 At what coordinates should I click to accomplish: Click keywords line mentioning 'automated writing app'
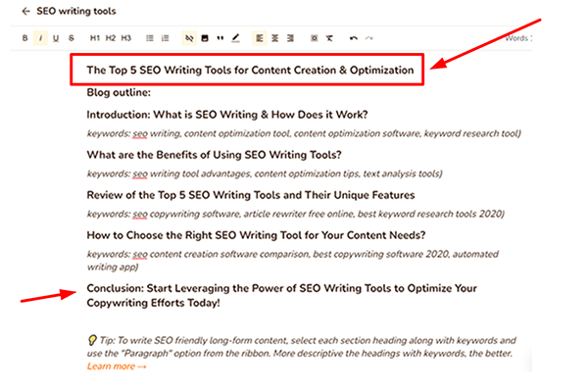click(292, 261)
